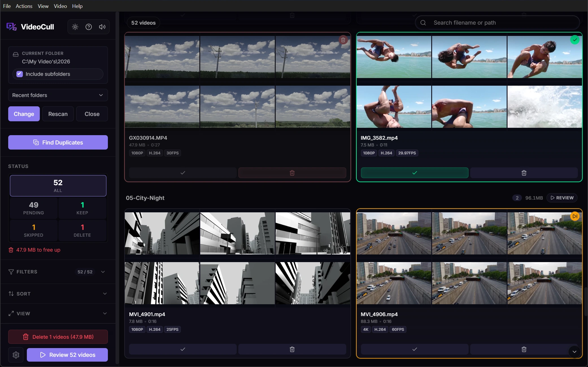This screenshot has height=367, width=588.
Task: Expand the VIEW section
Action: click(58, 314)
